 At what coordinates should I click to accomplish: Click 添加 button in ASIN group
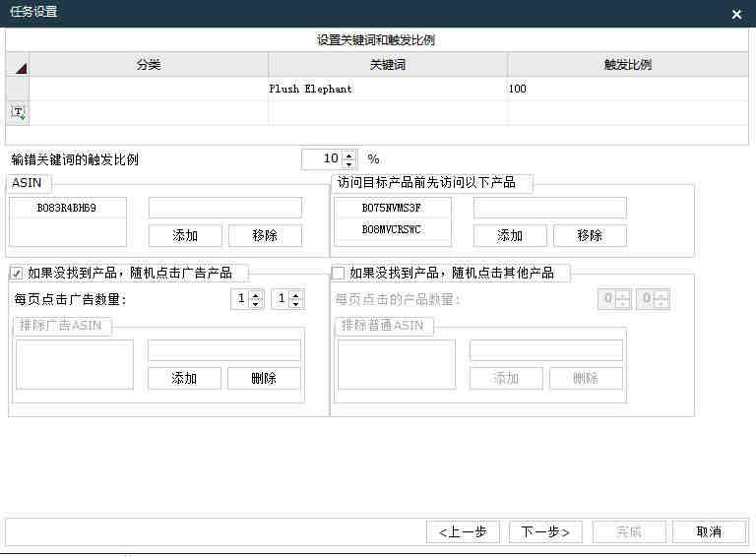185,235
